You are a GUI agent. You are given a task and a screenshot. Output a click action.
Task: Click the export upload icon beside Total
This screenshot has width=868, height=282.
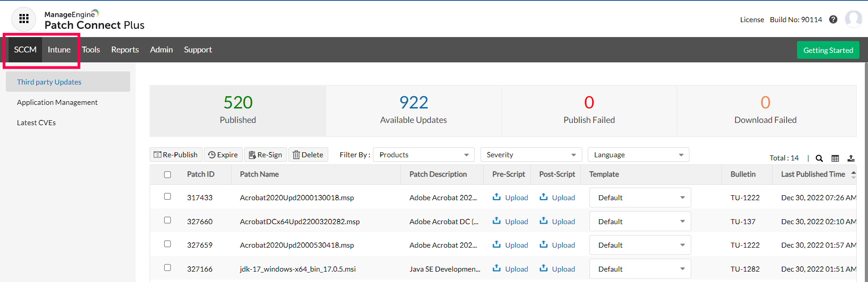[x=851, y=158]
